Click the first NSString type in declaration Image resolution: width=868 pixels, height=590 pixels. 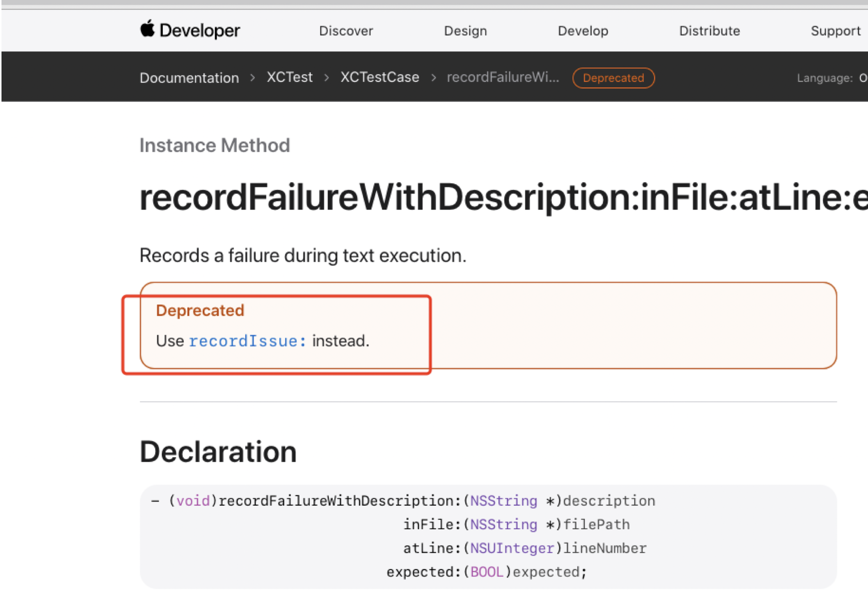tap(504, 501)
